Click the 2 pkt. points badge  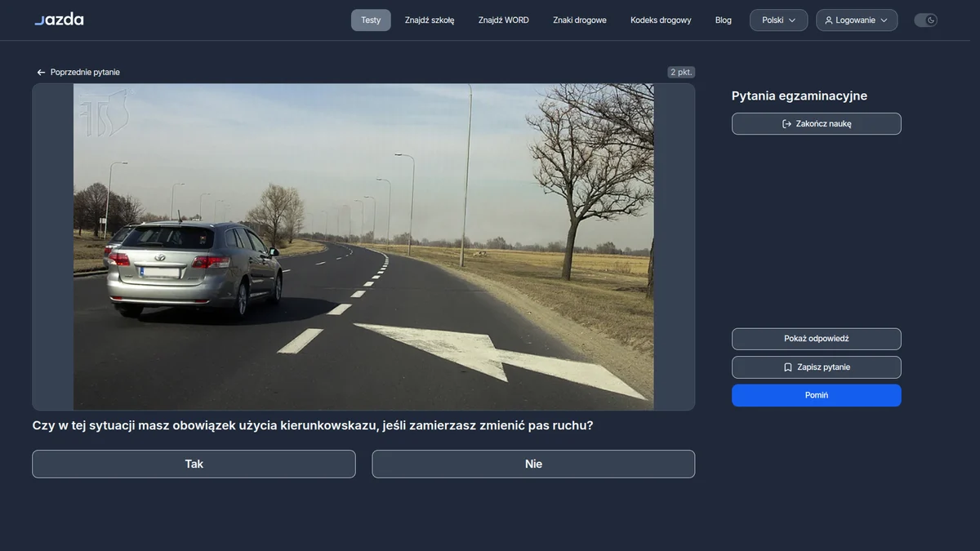(681, 72)
